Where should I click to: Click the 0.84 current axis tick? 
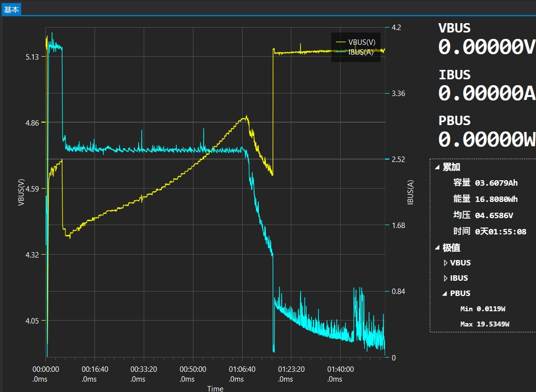(x=398, y=292)
